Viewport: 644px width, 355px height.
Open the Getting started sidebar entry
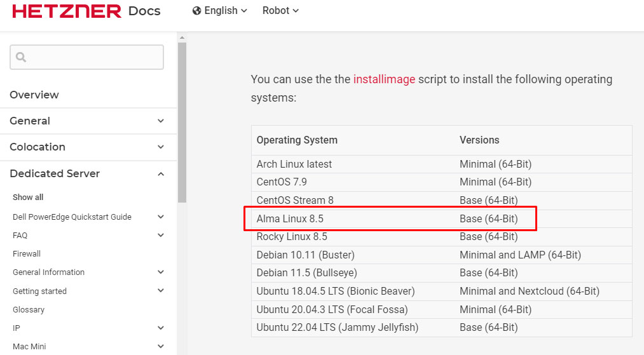[x=39, y=291]
